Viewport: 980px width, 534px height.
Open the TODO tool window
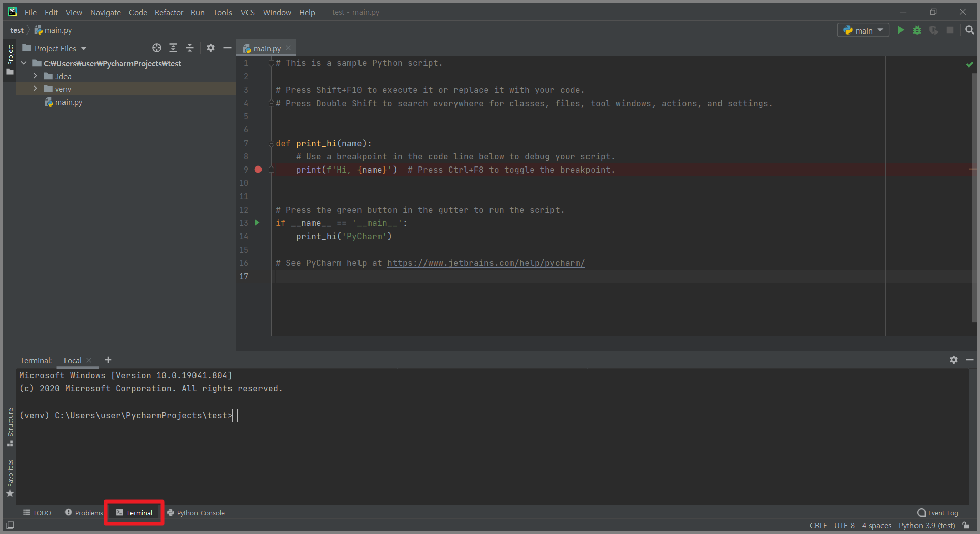pyautogui.click(x=37, y=513)
